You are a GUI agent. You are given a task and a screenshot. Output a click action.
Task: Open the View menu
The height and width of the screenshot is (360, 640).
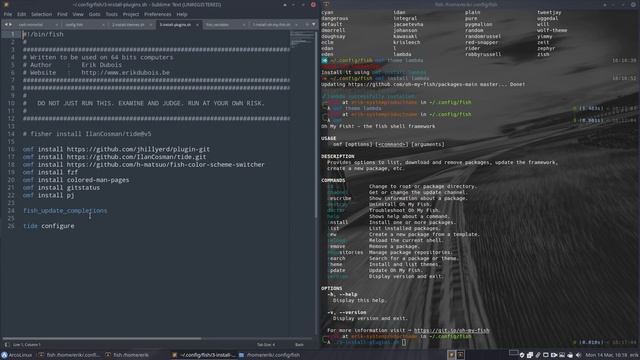pyautogui.click(x=78, y=14)
